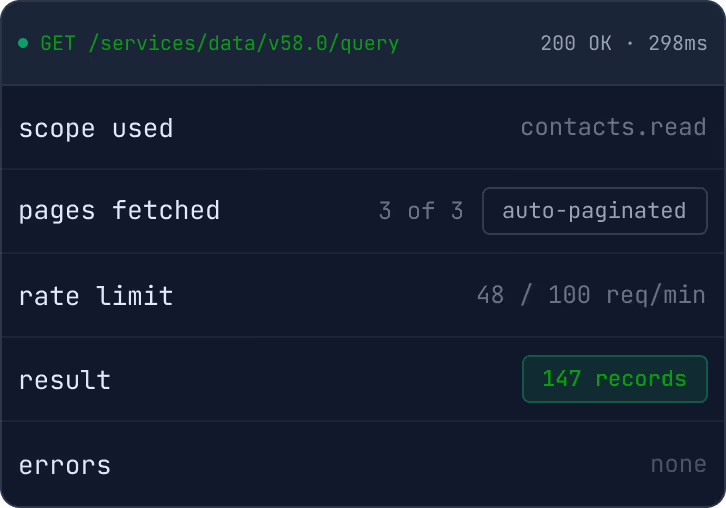This screenshot has height=508, width=726.
Task: Open the 147 records result badge
Action: [x=615, y=379]
